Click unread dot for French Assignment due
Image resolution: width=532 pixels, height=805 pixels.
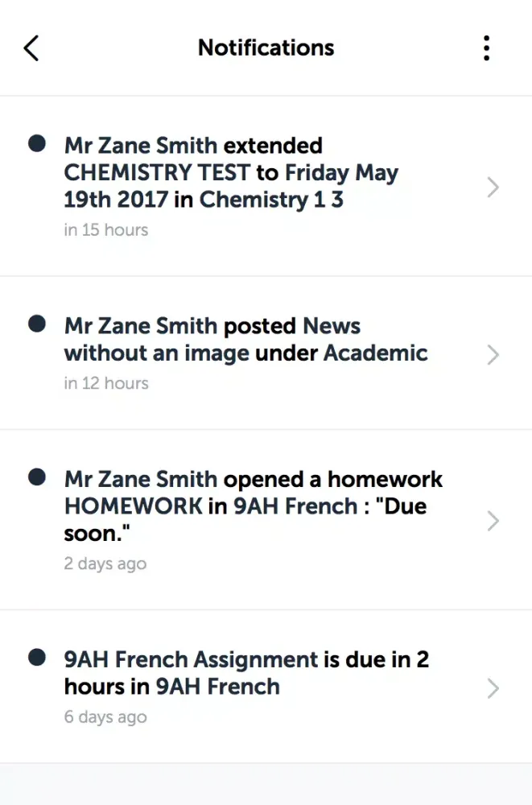(x=36, y=658)
